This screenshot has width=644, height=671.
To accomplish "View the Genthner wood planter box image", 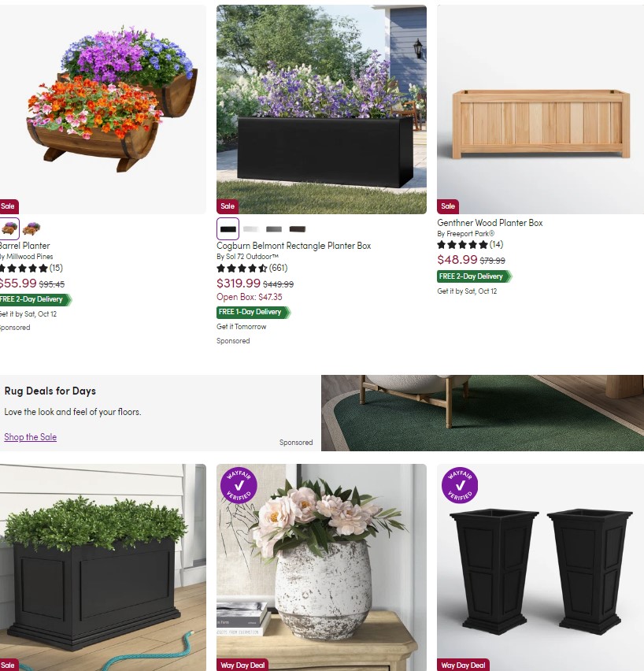I will 540,109.
